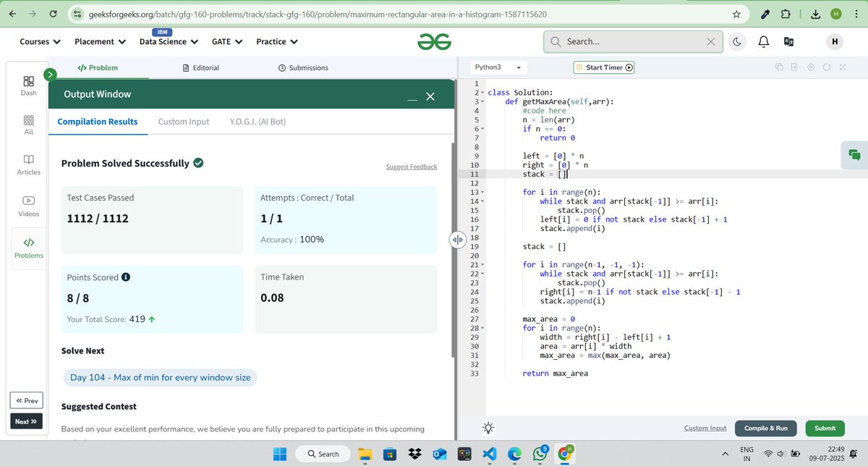Open Visual Studio Code from taskbar
Image resolution: width=868 pixels, height=467 pixels.
[x=488, y=454]
